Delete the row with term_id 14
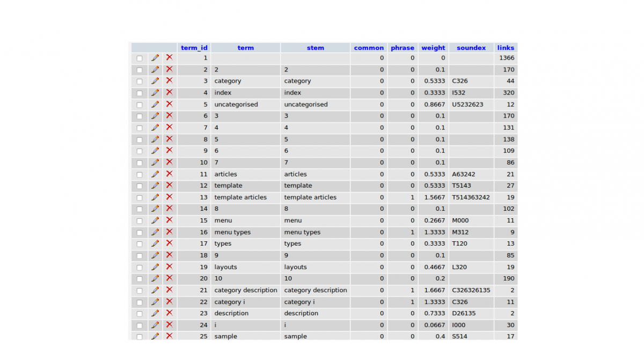Screen dimensions: 644x362 tap(169, 209)
